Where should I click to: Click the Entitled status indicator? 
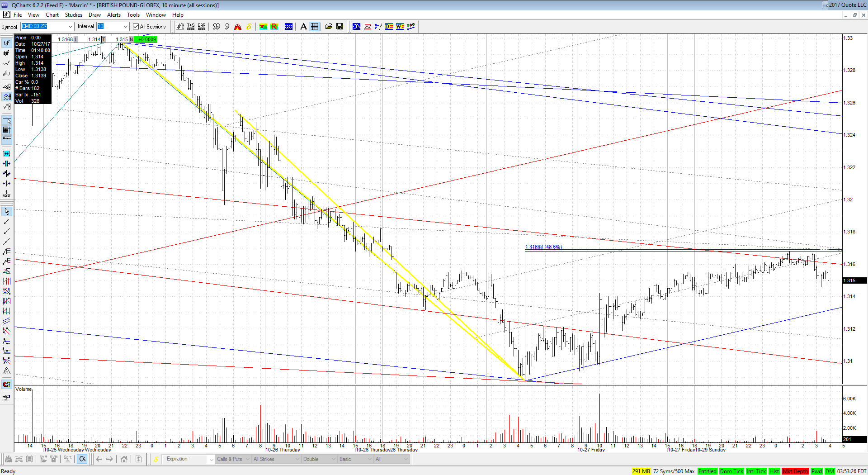(x=708, y=471)
